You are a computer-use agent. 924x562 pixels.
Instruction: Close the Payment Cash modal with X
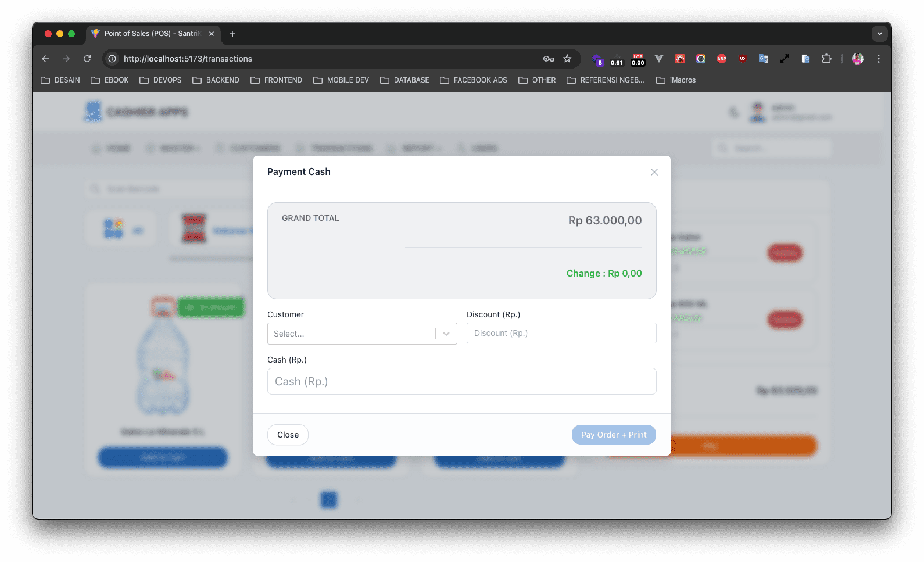[654, 172]
